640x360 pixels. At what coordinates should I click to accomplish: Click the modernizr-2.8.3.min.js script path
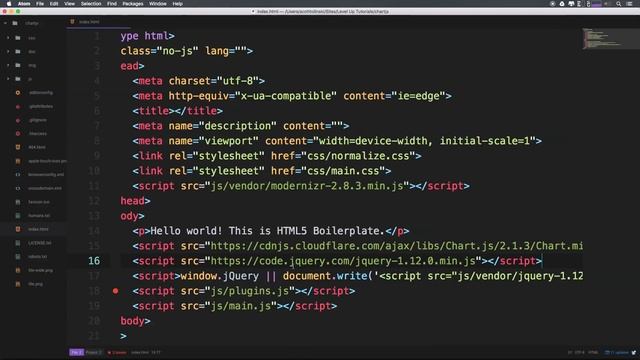click(x=307, y=186)
